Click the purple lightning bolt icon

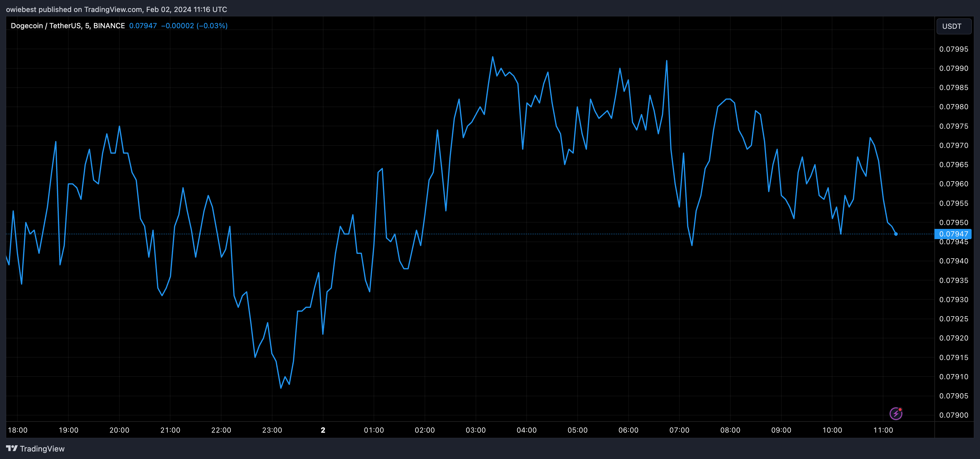coord(896,413)
